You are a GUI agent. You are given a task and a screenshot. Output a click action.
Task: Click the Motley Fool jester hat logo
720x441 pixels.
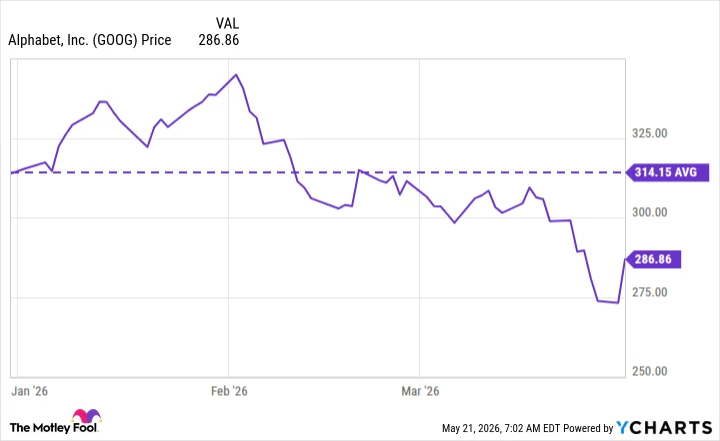[86, 416]
